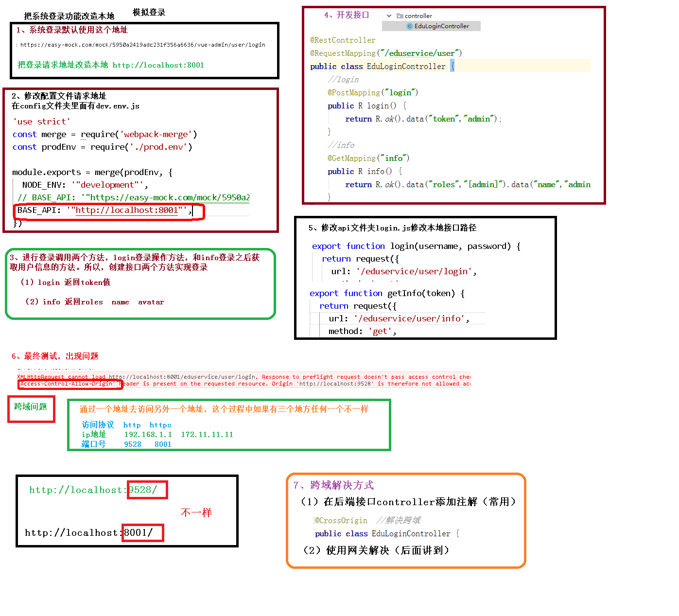Click the 端口号 row in the green table
Screen dimensions: 679x616
93,444
